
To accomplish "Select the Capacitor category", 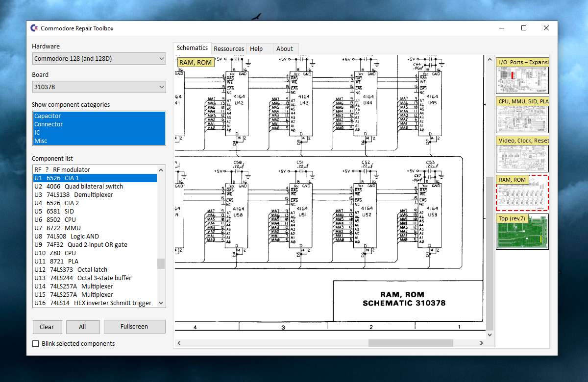I will point(99,116).
